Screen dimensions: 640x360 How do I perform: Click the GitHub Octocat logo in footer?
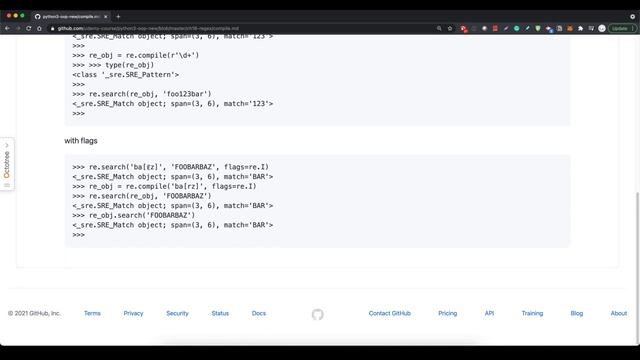318,314
